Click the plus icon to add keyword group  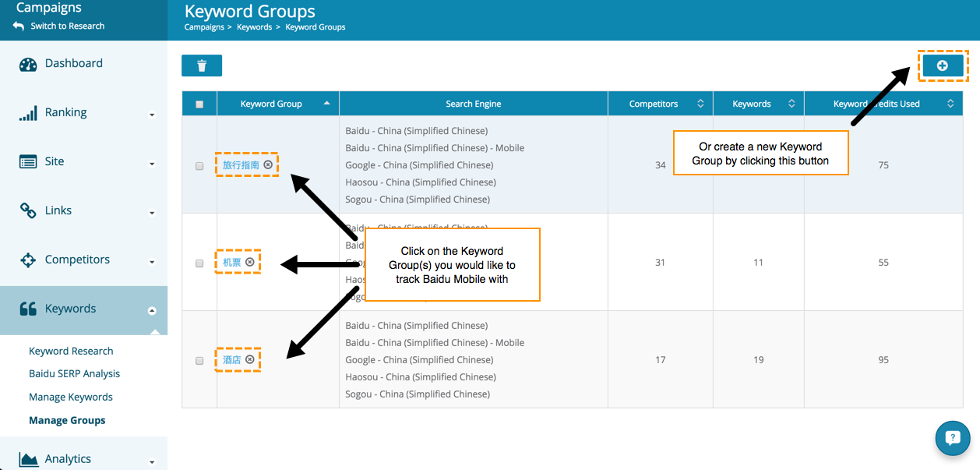pos(942,66)
